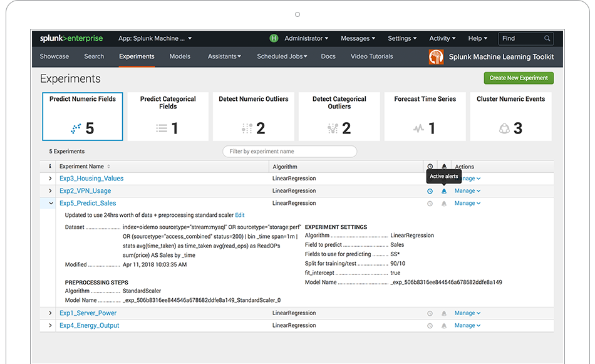Open the Settings dropdown

[x=402, y=38]
